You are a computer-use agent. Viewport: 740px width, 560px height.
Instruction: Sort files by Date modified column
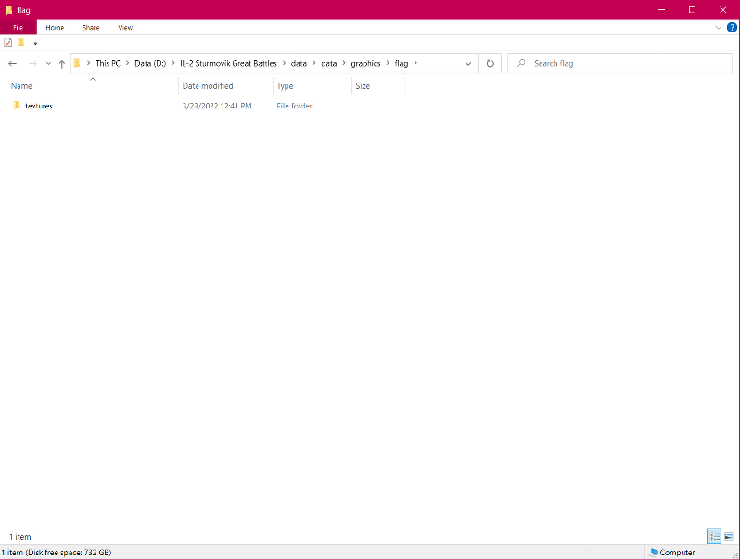click(x=208, y=86)
